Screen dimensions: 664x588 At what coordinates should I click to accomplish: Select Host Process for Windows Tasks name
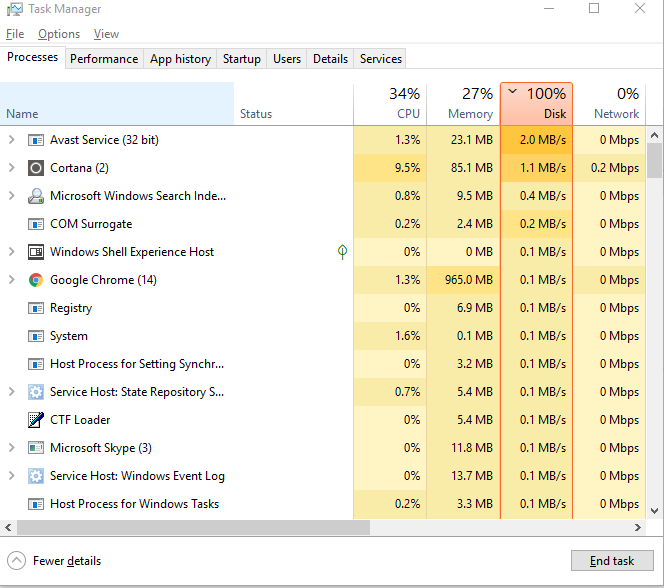tap(134, 504)
